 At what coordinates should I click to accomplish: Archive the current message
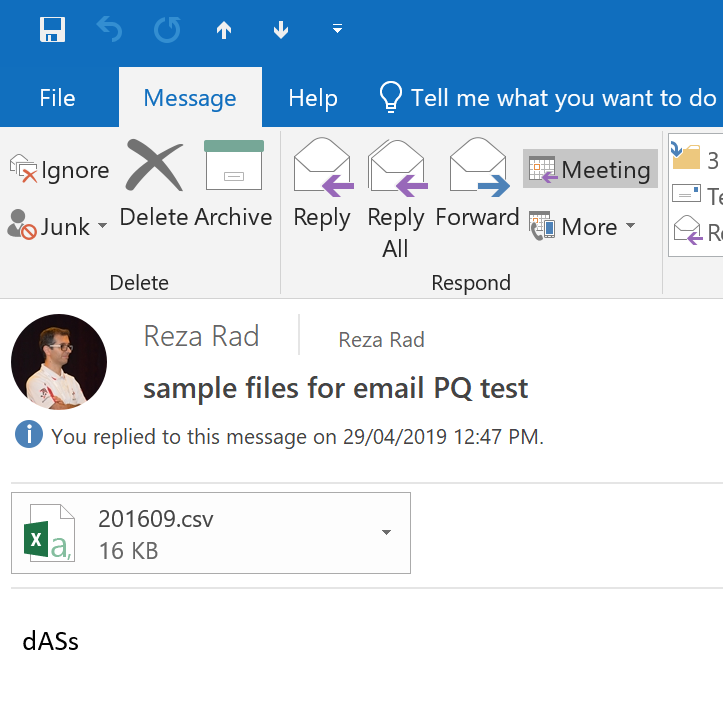click(234, 185)
